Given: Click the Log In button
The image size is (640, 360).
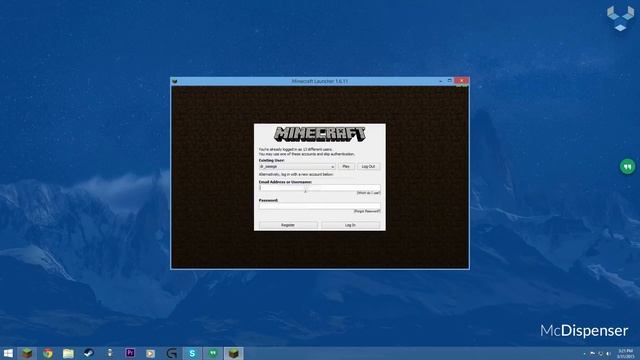Looking at the screenshot, I should pos(351,225).
